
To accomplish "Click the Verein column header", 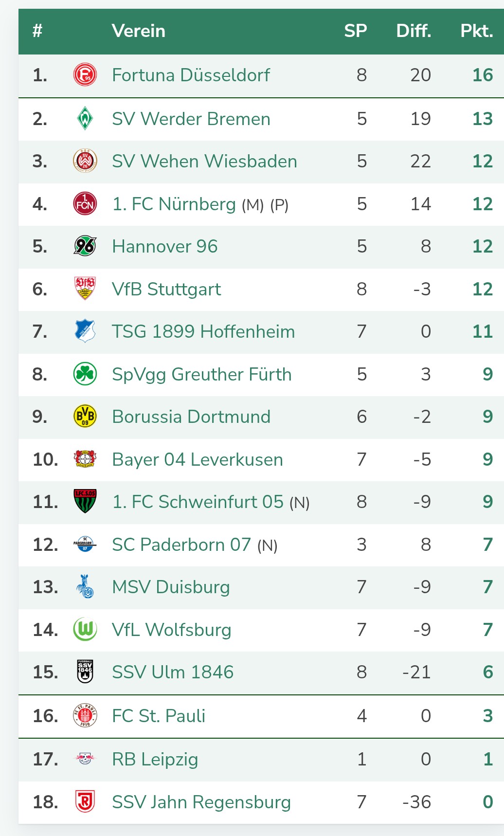I will tap(139, 31).
